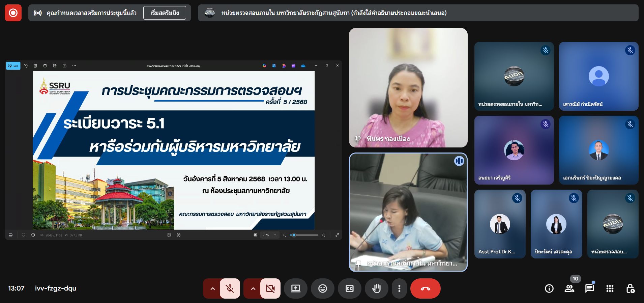Image resolution: width=644 pixels, height=303 pixels.
Task: Click the present screen icon
Action: (x=296, y=288)
